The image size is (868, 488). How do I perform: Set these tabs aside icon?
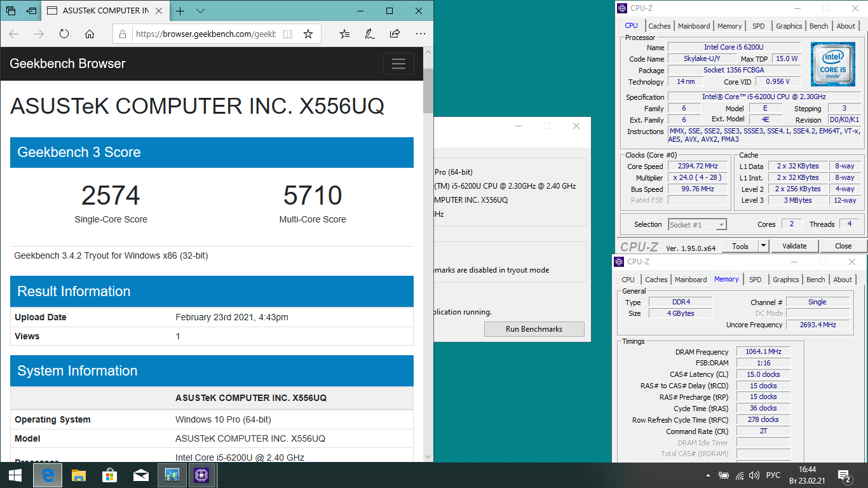(x=31, y=11)
